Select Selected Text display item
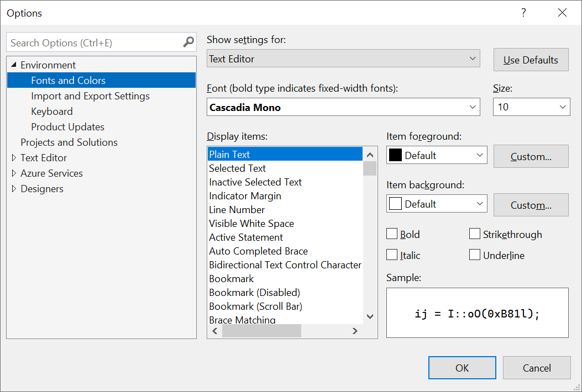Image resolution: width=582 pixels, height=392 pixels. [x=285, y=168]
